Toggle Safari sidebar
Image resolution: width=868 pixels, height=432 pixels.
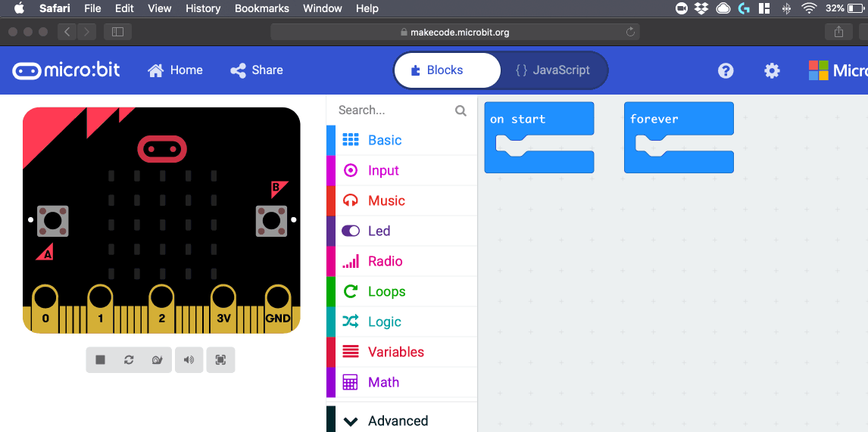(117, 32)
